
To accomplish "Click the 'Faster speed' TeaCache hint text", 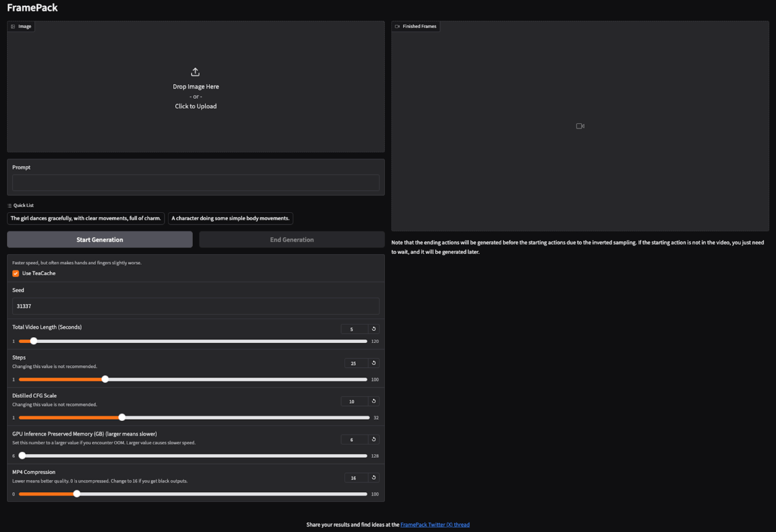I will (77, 263).
